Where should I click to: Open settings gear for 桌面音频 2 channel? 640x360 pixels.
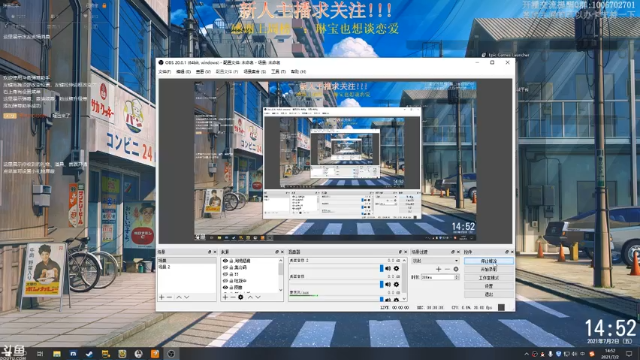(x=396, y=268)
